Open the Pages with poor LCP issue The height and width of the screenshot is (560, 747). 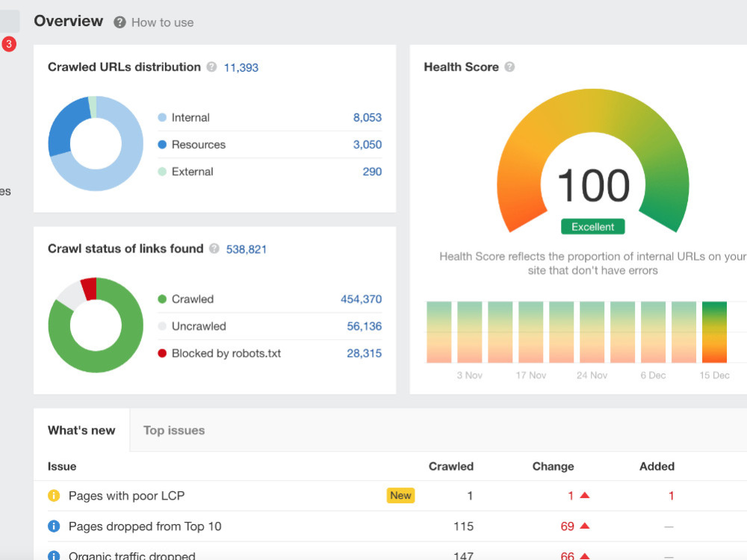[x=126, y=496]
